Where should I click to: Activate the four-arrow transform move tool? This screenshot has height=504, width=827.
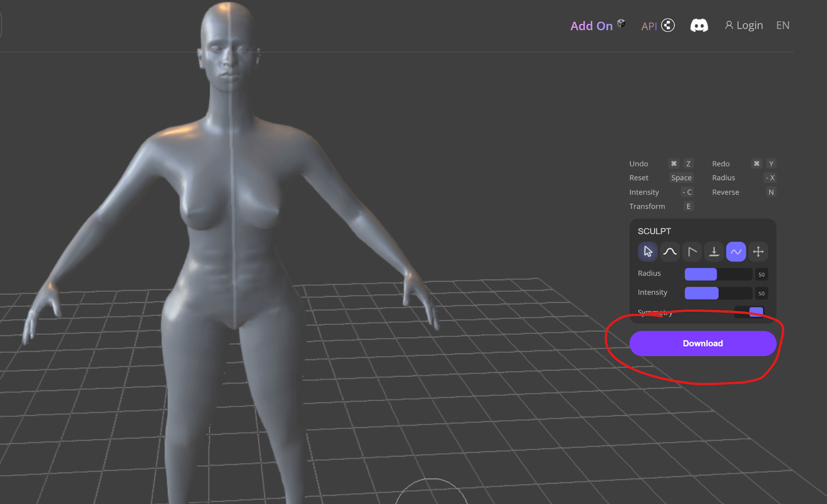tap(758, 251)
